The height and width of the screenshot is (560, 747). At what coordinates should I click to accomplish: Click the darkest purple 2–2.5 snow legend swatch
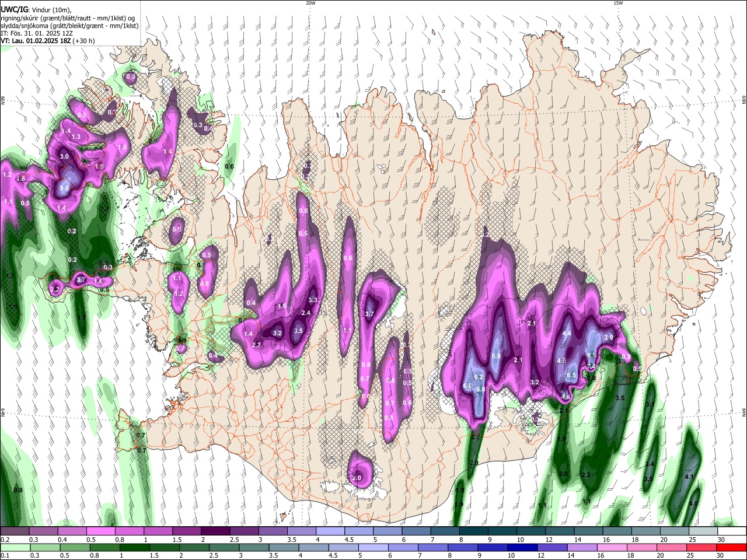click(x=215, y=531)
